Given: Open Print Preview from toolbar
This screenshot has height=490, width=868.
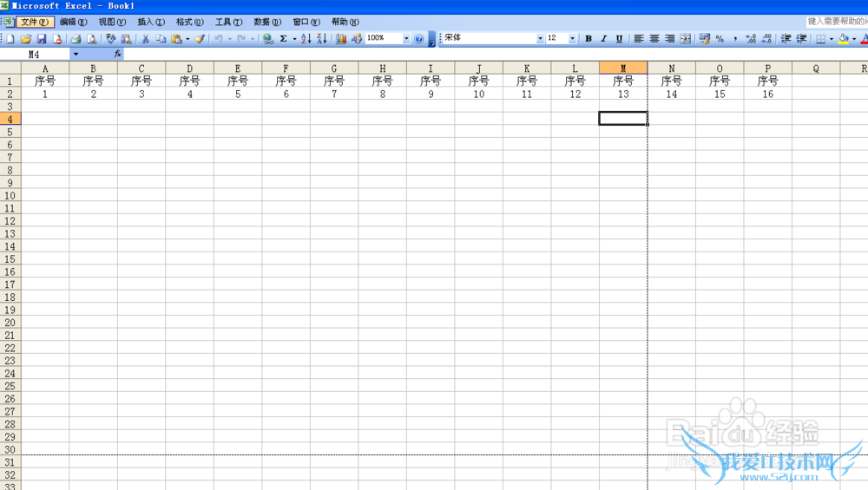Looking at the screenshot, I should click(91, 39).
